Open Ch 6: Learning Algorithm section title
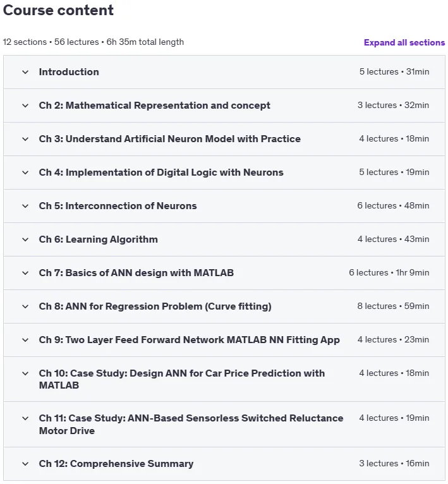Screen dimensions: 448x484 click(x=98, y=239)
